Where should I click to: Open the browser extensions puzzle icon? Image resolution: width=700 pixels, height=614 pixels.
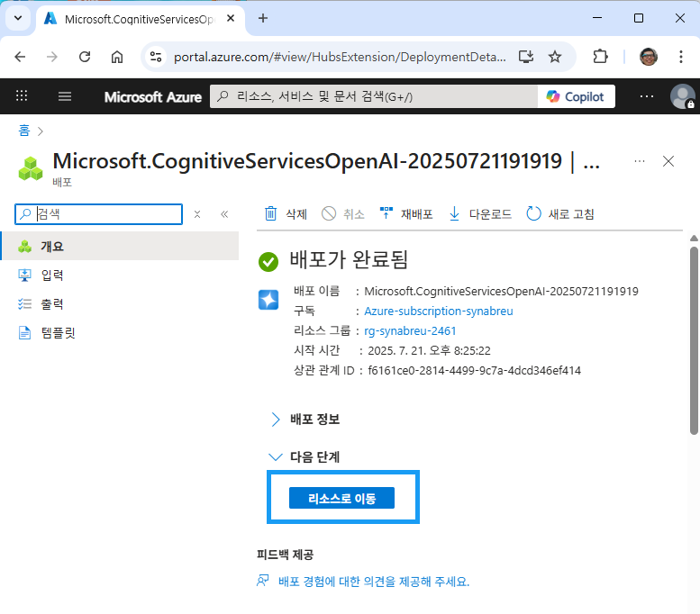tap(600, 57)
